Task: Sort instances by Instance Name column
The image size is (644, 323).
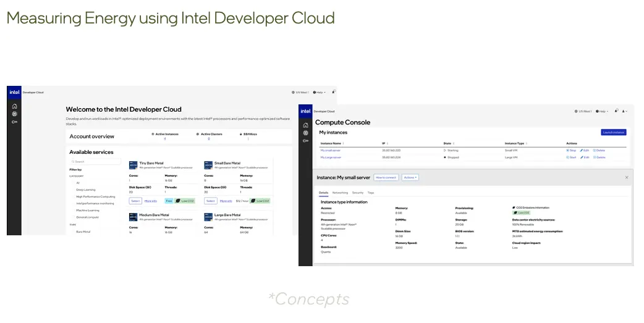Action: (x=332, y=143)
